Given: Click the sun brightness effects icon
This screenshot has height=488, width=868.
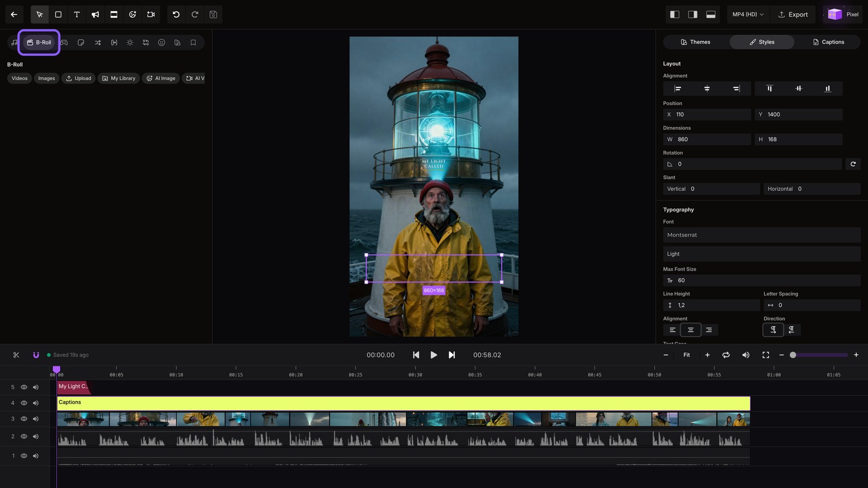Looking at the screenshot, I should click(x=130, y=42).
